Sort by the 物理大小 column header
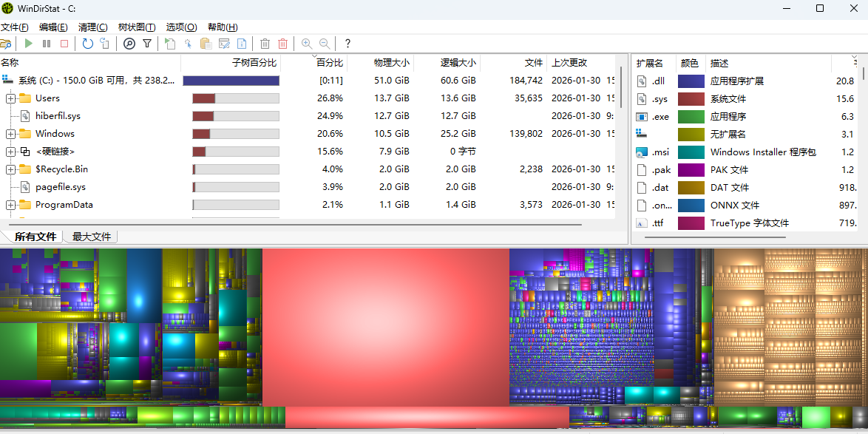 point(391,62)
